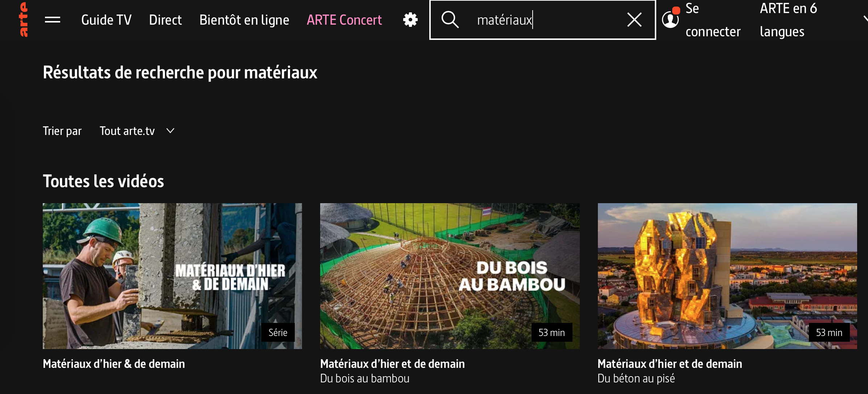
Task: Go to Direct live page
Action: coord(165,20)
